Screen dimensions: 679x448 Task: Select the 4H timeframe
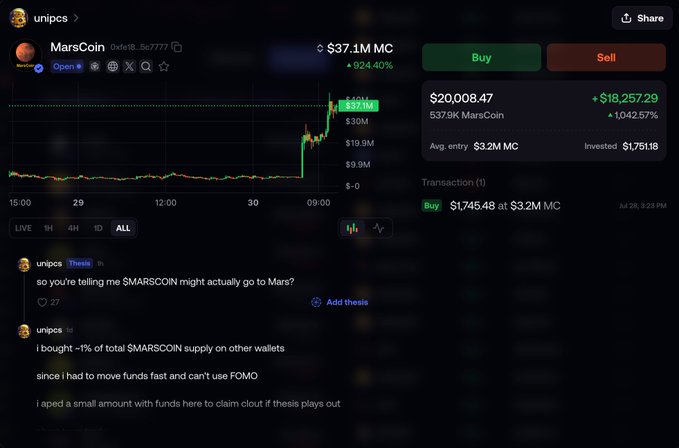[x=73, y=228]
